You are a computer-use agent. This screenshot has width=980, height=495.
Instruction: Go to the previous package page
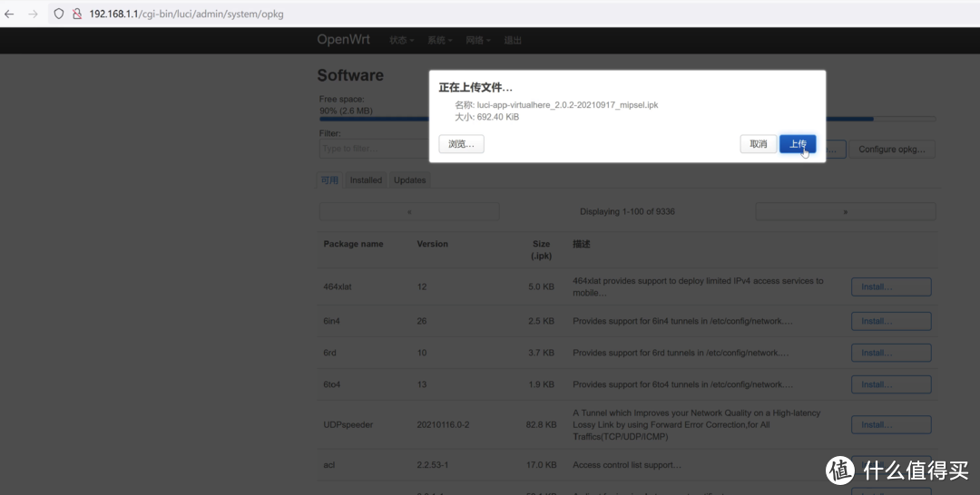coord(408,211)
